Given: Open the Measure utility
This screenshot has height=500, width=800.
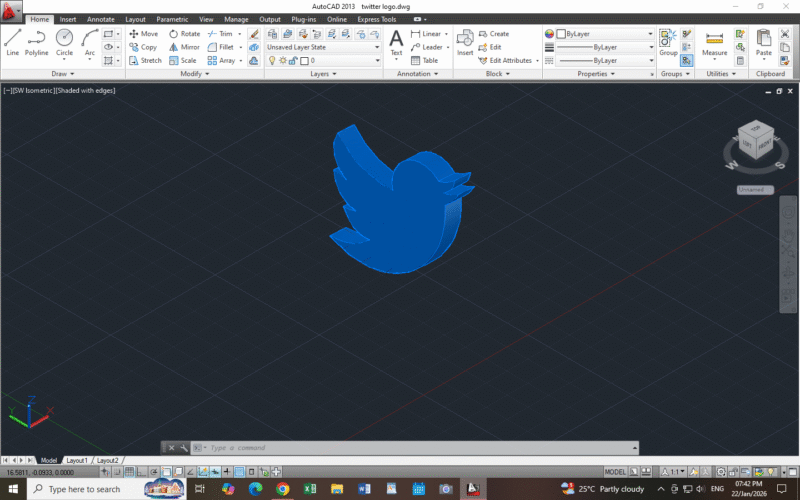Looking at the screenshot, I should tap(714, 43).
